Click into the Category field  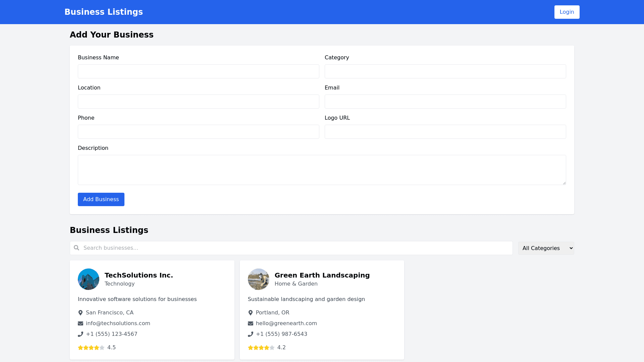tap(445, 71)
